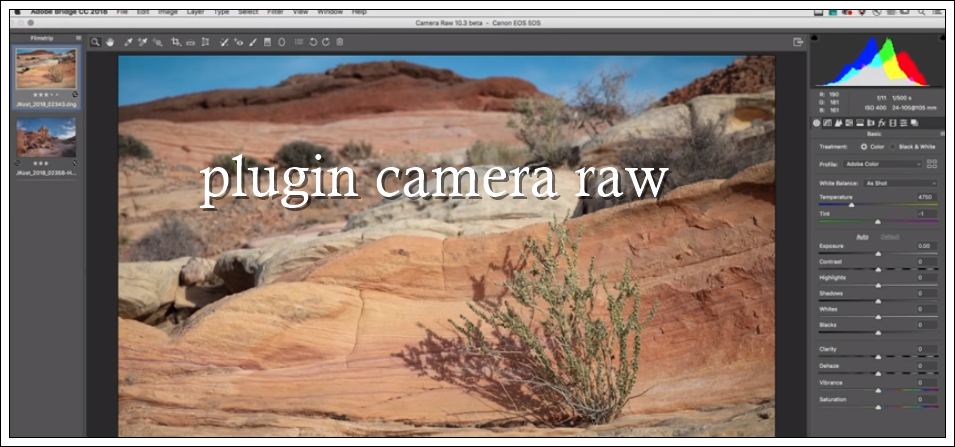This screenshot has width=955, height=447.
Task: Select the first filmstrip thumbnail JKost_2018_02343.dng
Action: 46,69
